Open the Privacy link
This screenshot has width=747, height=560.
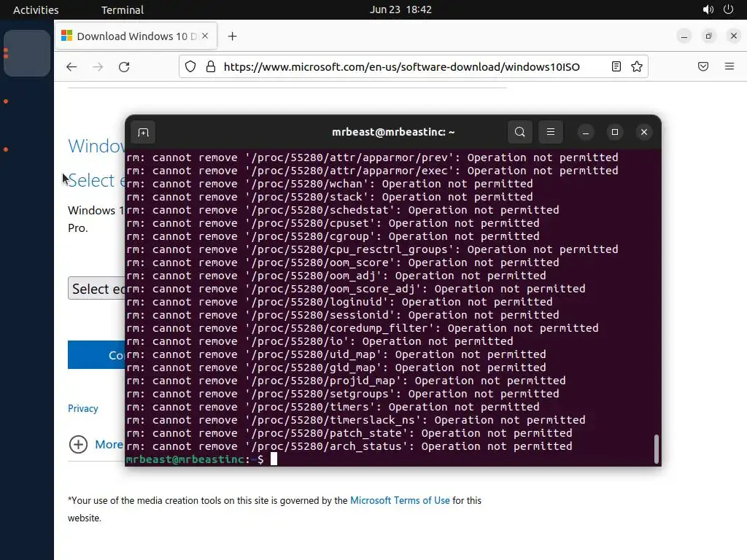(83, 408)
